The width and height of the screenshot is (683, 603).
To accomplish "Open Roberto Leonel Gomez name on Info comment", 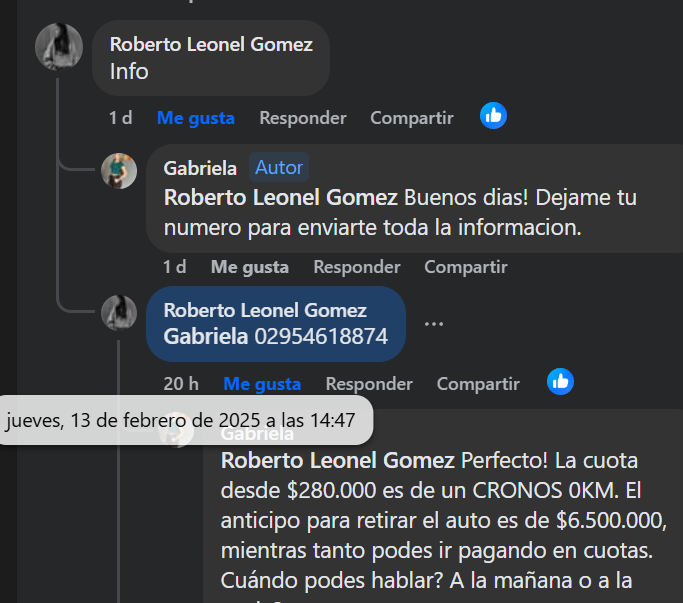I will pyautogui.click(x=211, y=44).
